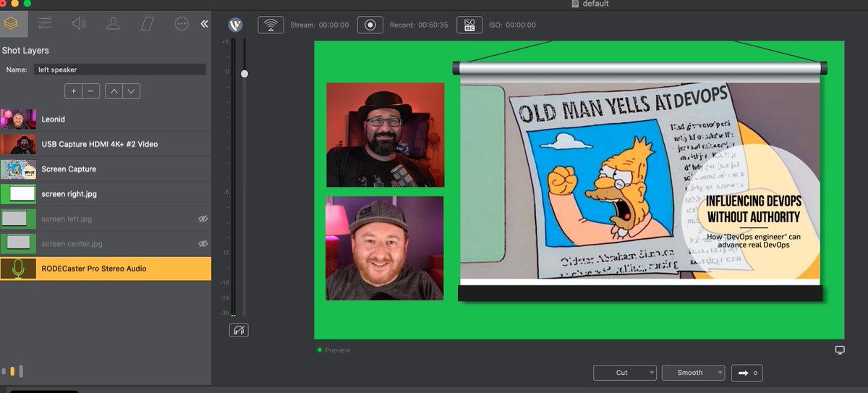
Task: Move layer down with down arrow
Action: pyautogui.click(x=132, y=91)
